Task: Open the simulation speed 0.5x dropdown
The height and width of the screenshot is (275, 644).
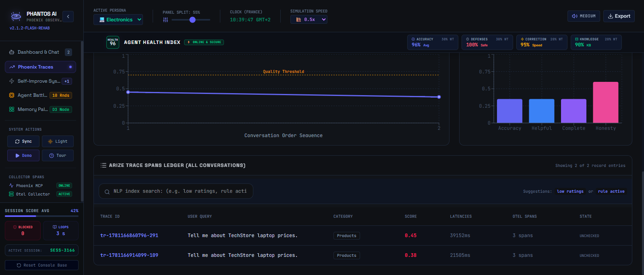Action: click(309, 19)
